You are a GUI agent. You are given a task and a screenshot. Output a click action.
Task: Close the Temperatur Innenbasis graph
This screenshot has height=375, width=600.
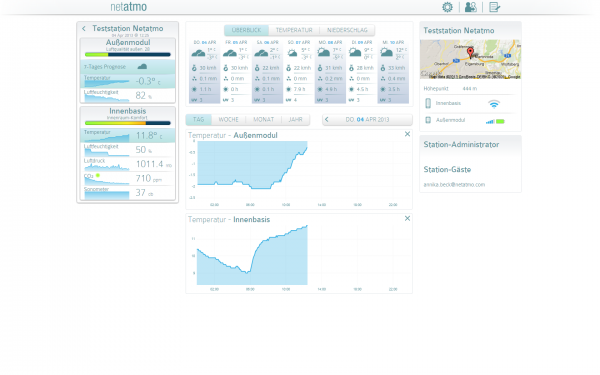click(407, 218)
